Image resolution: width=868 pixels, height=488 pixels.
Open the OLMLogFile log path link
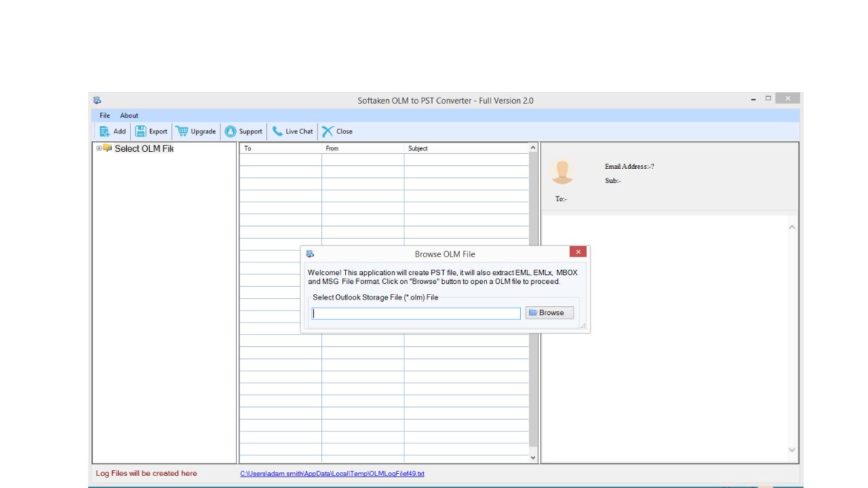[x=332, y=474]
